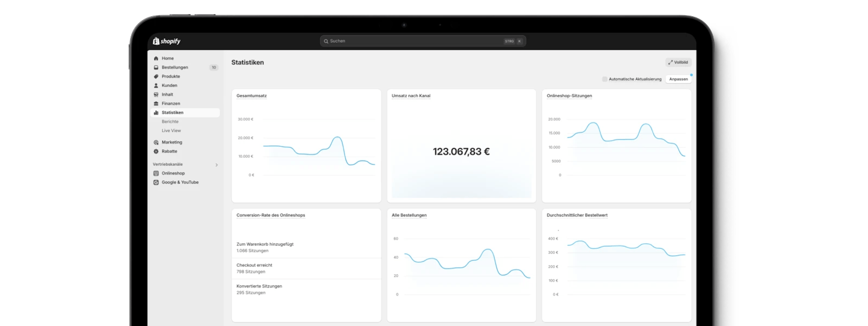868x326 pixels.
Task: Select the Bestellungen orders icon in sidebar
Action: [156, 67]
